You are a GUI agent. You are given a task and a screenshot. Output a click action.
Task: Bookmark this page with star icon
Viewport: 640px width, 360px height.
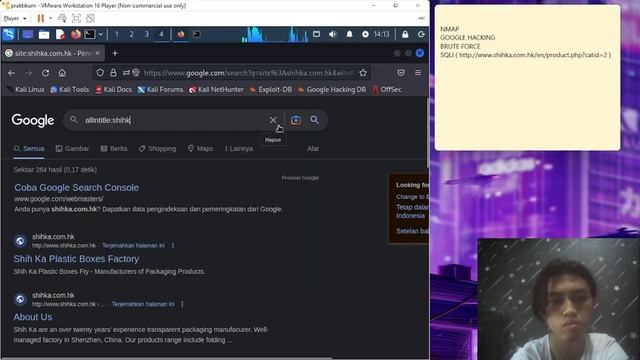(363, 73)
